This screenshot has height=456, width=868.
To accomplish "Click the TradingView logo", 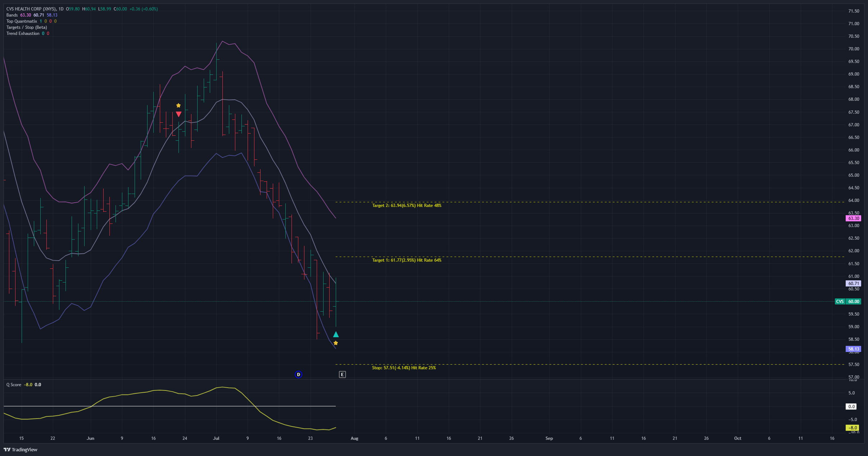I will 21,450.
